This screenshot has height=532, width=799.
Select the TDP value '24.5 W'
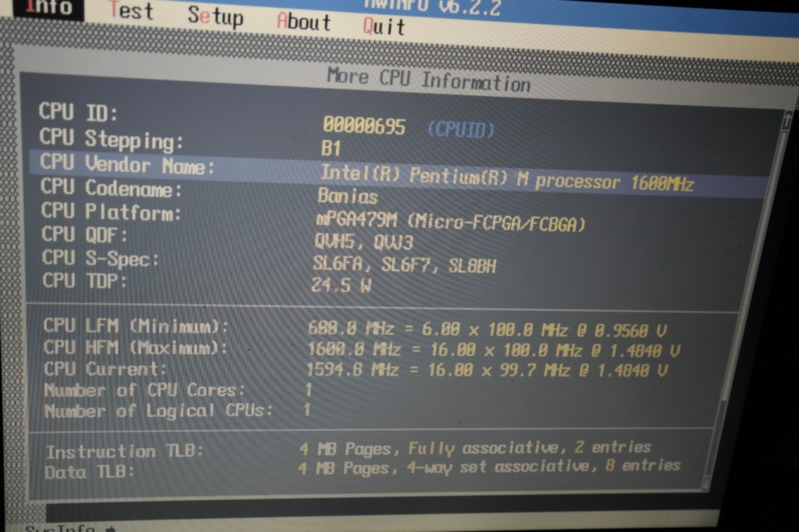(x=342, y=285)
